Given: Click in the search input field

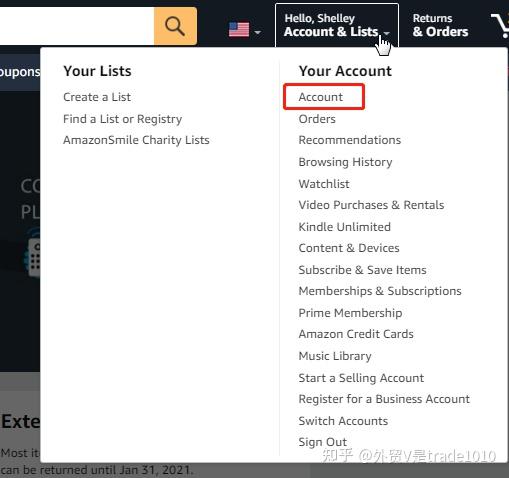Looking at the screenshot, I should pos(77,26).
